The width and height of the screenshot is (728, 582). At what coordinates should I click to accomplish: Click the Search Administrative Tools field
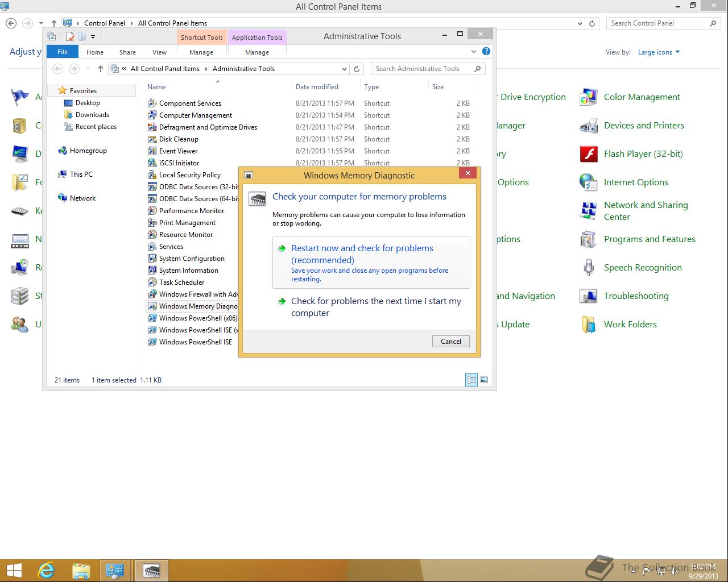coord(428,69)
